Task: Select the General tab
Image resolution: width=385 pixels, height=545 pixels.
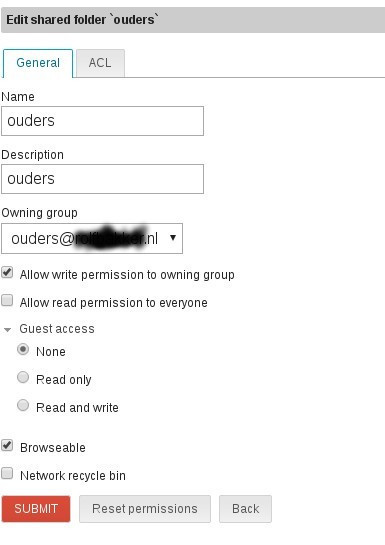Action: pyautogui.click(x=38, y=63)
